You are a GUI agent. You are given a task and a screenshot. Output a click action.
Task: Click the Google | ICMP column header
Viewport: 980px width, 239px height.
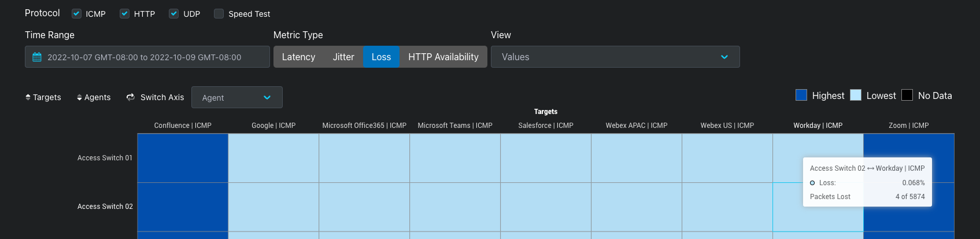click(273, 126)
